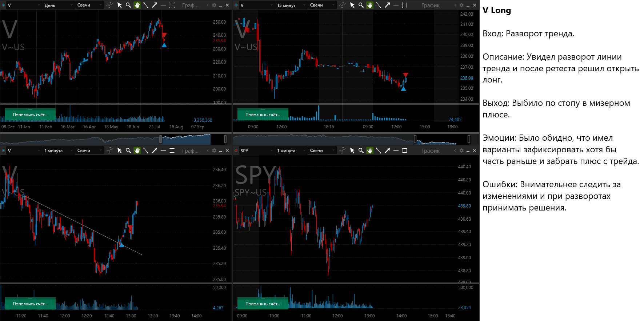This screenshot has width=644, height=321.
Task: Toggle the blue link dot of the V 1-minute chart
Action: click(4, 151)
